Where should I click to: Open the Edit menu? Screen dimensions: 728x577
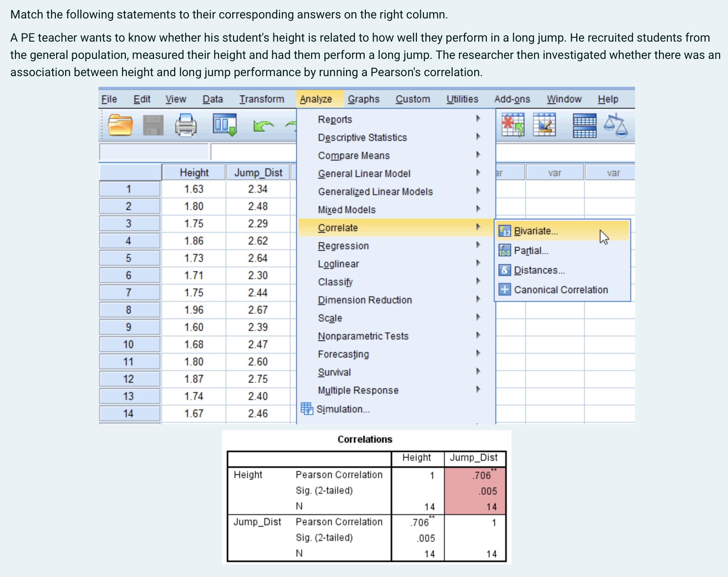click(x=142, y=99)
